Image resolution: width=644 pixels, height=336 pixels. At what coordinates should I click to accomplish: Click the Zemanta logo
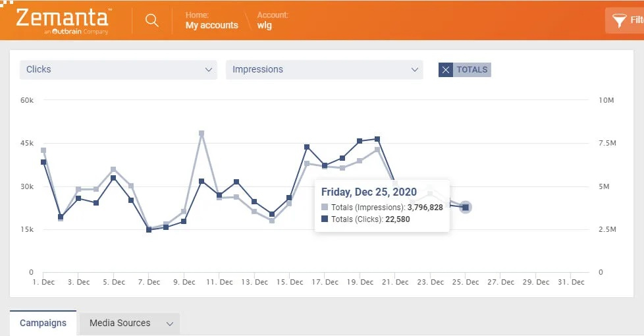click(x=64, y=20)
